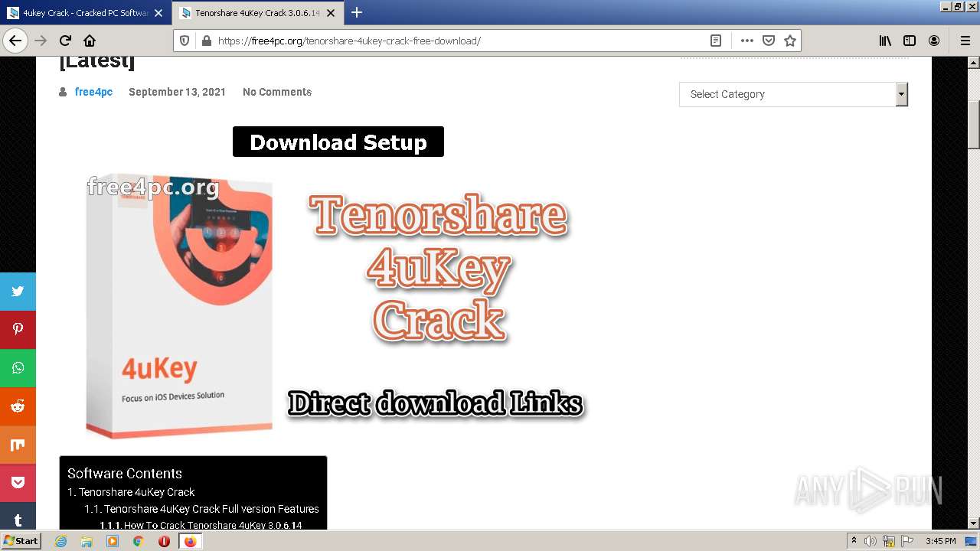Launch media player from taskbar
The height and width of the screenshot is (551, 980).
113,541
